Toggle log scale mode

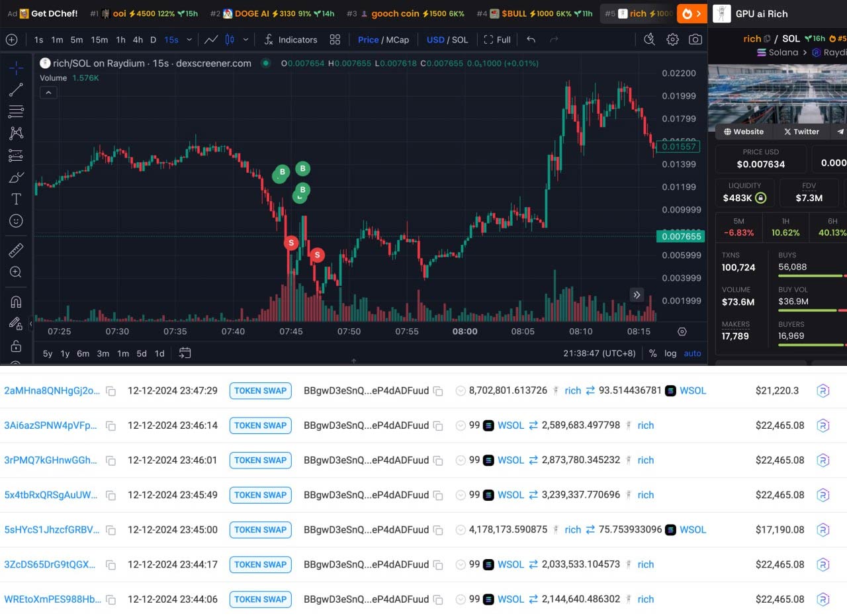coord(670,353)
